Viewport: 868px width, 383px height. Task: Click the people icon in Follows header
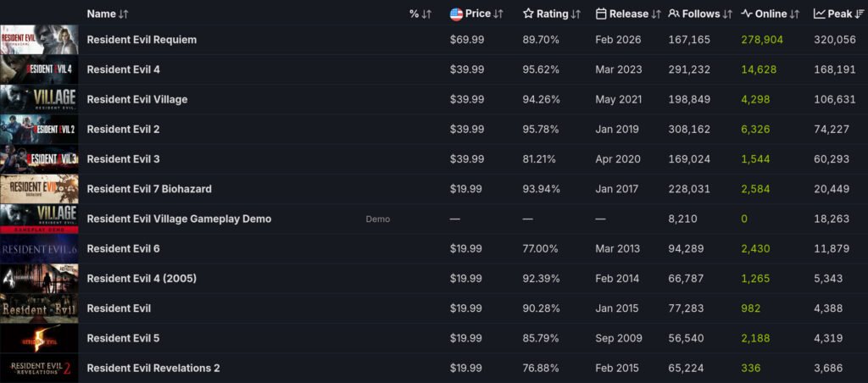click(x=674, y=14)
